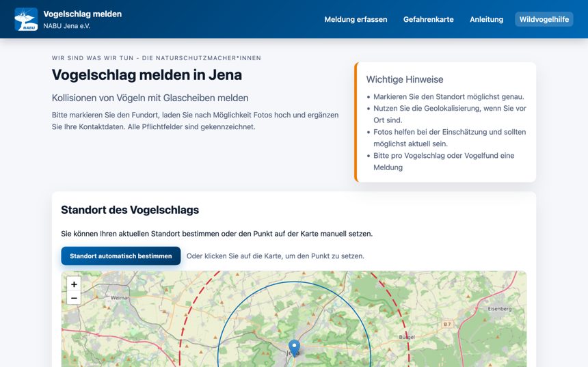This screenshot has width=588, height=367.
Task: Click the Vogelschlag melden site title
Action: coord(83,14)
